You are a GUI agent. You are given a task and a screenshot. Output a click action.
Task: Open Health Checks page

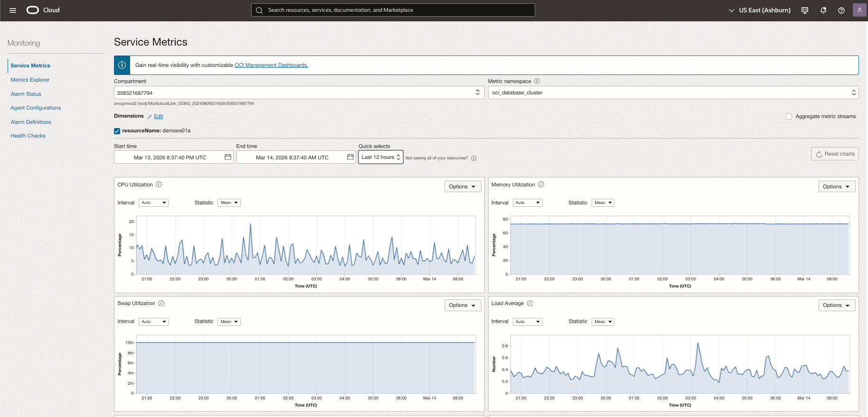(x=28, y=136)
